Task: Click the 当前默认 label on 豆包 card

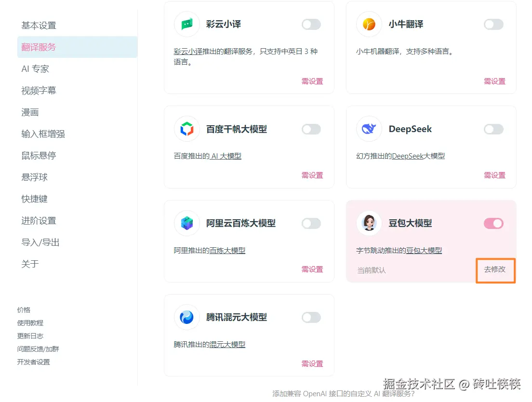Action: (x=372, y=270)
